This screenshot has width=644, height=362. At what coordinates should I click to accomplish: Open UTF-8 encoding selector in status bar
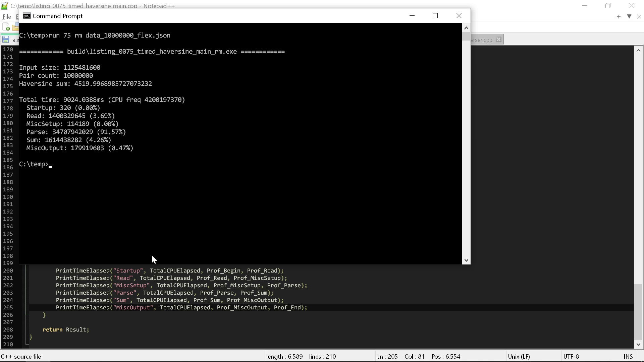tap(571, 356)
